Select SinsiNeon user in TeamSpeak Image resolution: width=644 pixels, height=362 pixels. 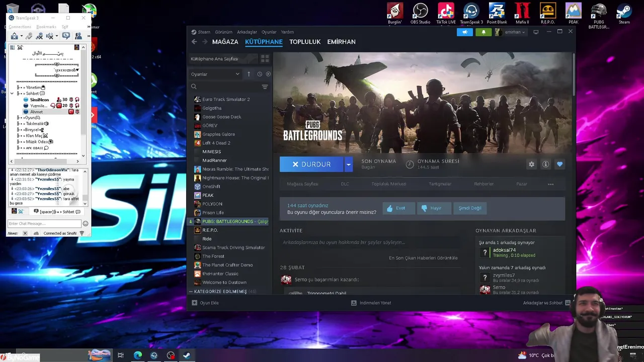point(39,100)
